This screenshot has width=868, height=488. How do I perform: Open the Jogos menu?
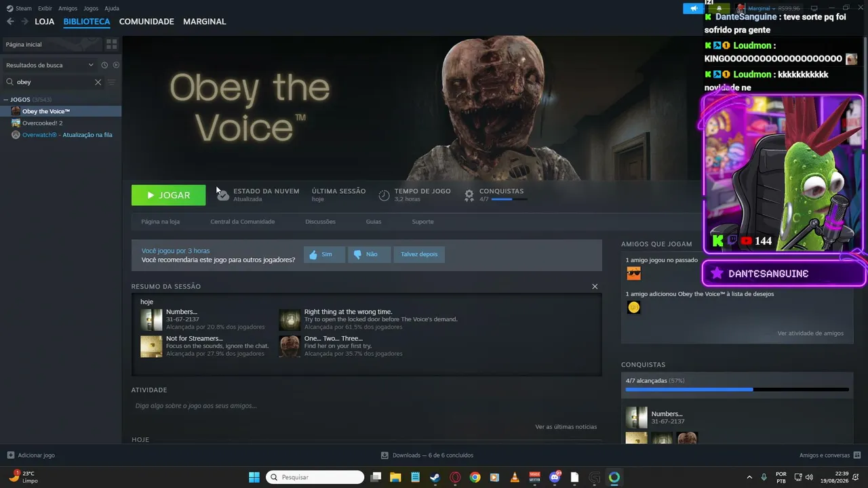pyautogui.click(x=91, y=8)
